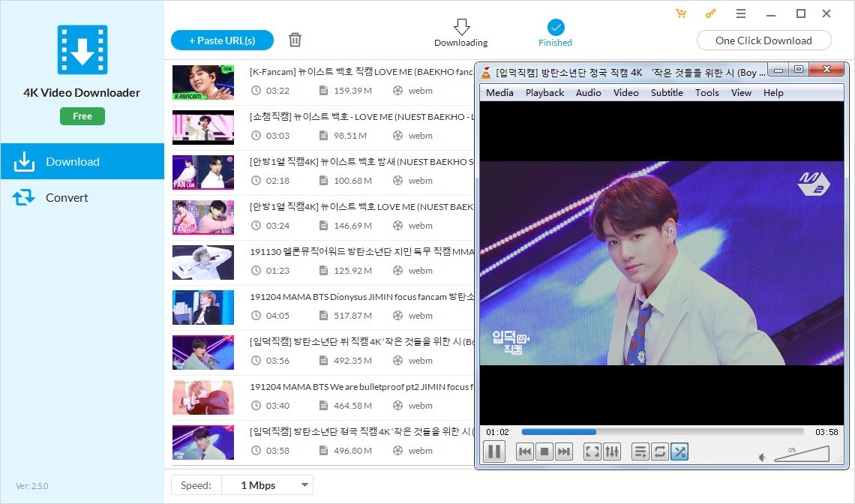Adjust the VLC volume slider

pos(802,454)
